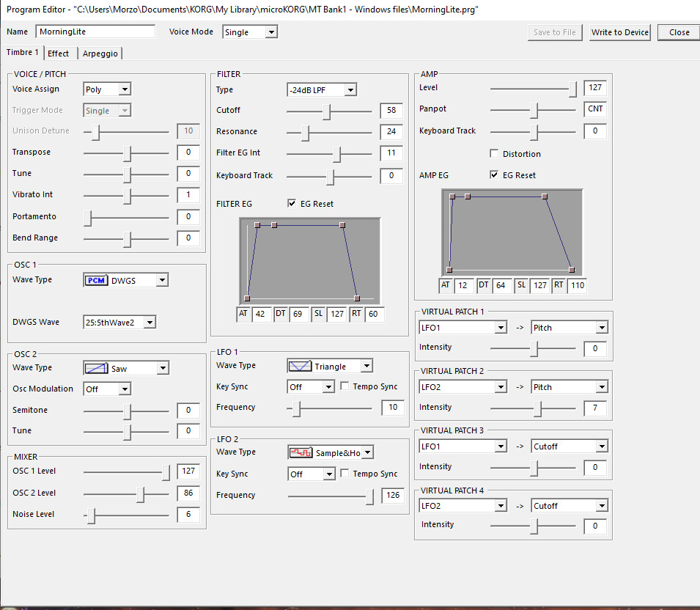Click the Portamento slider handle
This screenshot has width=700, height=610.
click(x=87, y=218)
